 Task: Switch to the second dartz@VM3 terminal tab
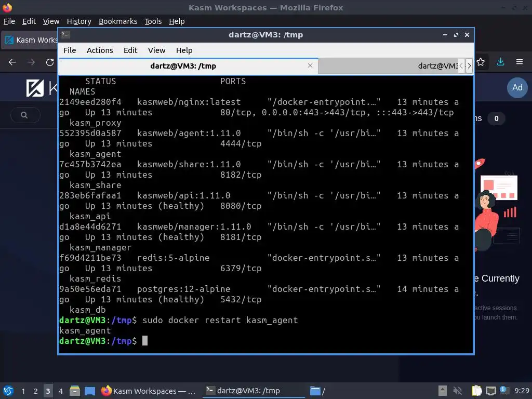click(389, 66)
